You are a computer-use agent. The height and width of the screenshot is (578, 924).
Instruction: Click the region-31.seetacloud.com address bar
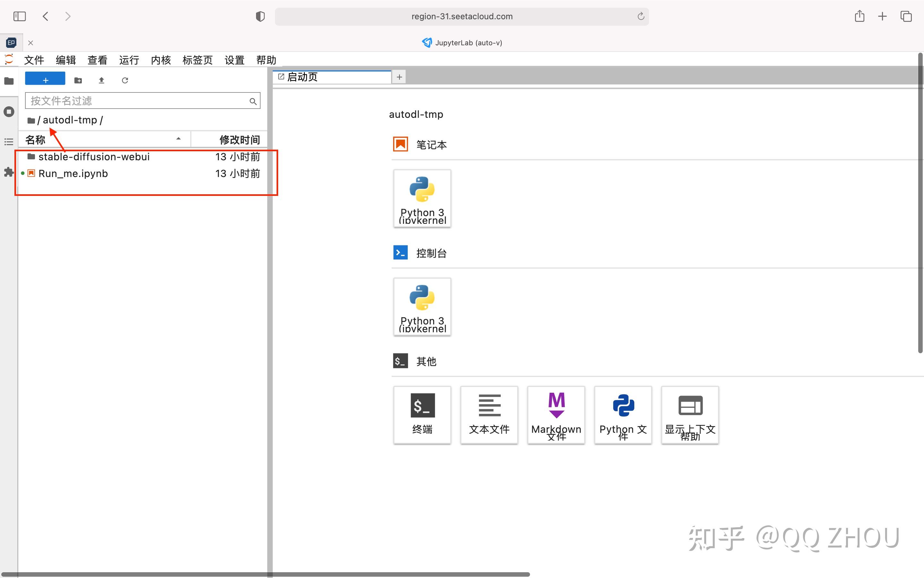tap(462, 16)
